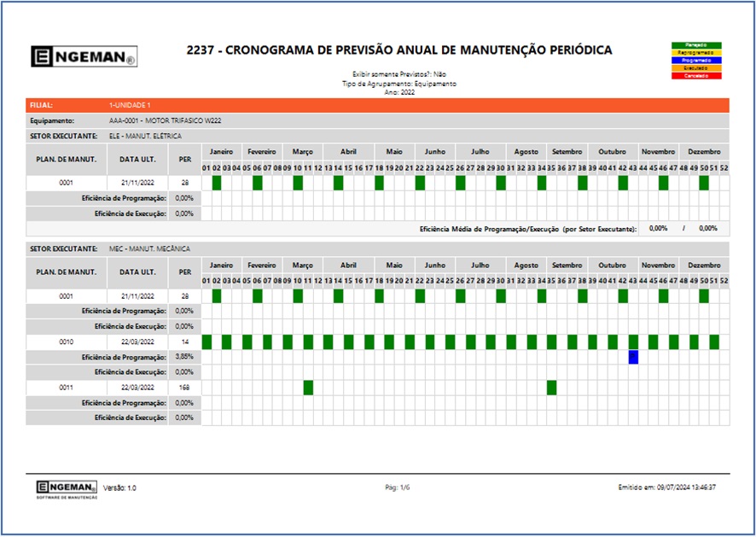
Task: Click the period value 168 for plan 0011
Action: coord(183,388)
